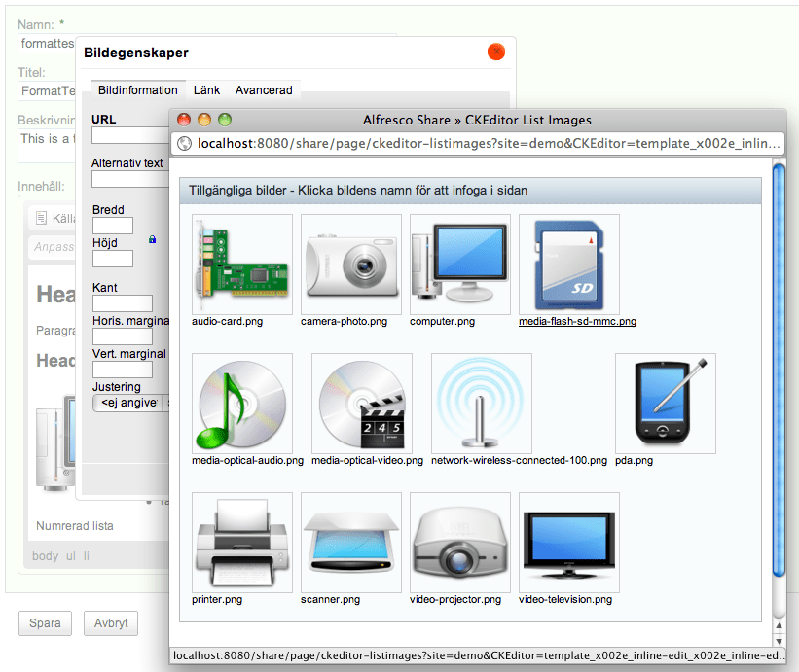Open the Anpass format dropdown
Screen dimensions: 799x672
tap(55, 247)
